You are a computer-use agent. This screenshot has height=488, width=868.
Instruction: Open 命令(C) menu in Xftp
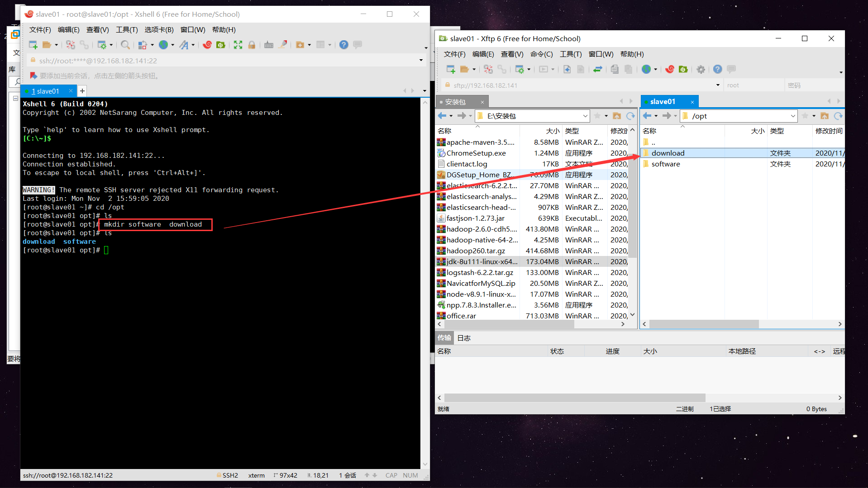542,54
